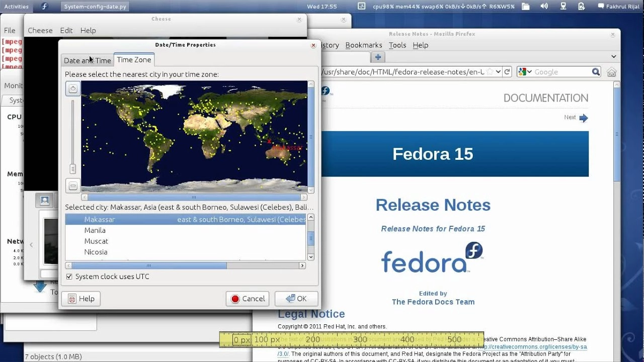Click Cheese's previous thumbnails arrow
Screen dimensions: 644x362
(31, 245)
